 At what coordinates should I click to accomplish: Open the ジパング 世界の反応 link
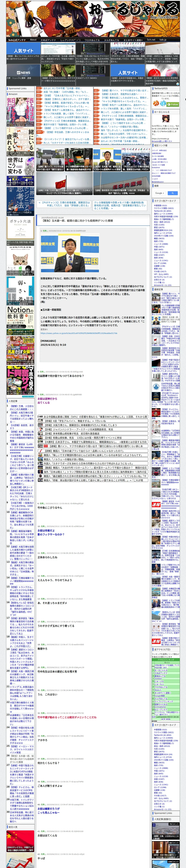pyautogui.click(x=159, y=150)
